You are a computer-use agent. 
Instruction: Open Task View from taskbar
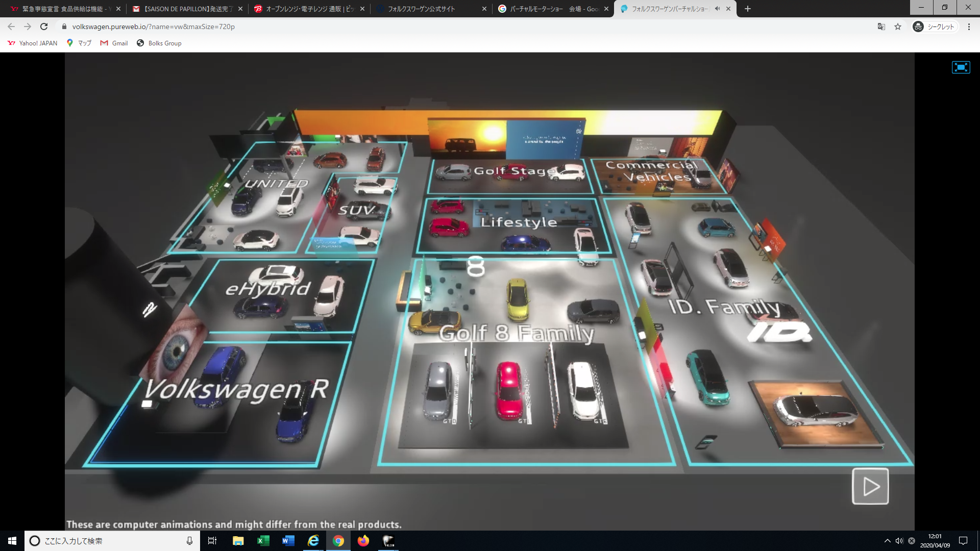212,541
